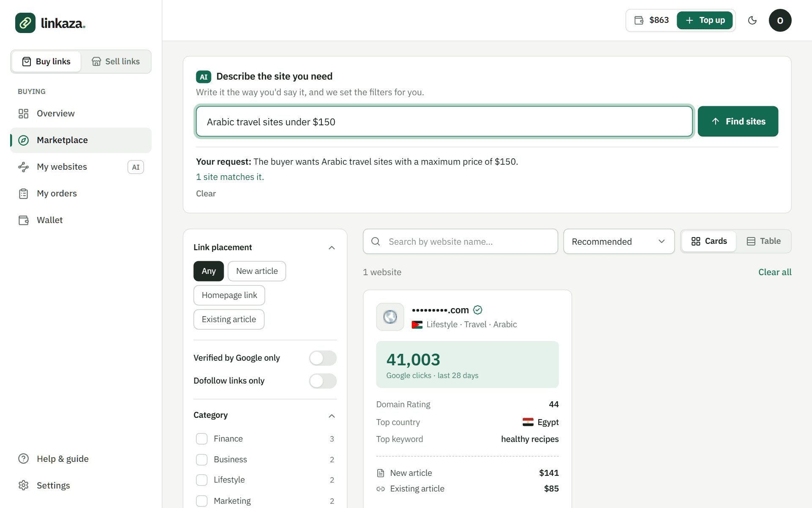Image resolution: width=812 pixels, height=508 pixels.
Task: Click the Wallet sidebar icon
Action: point(23,220)
